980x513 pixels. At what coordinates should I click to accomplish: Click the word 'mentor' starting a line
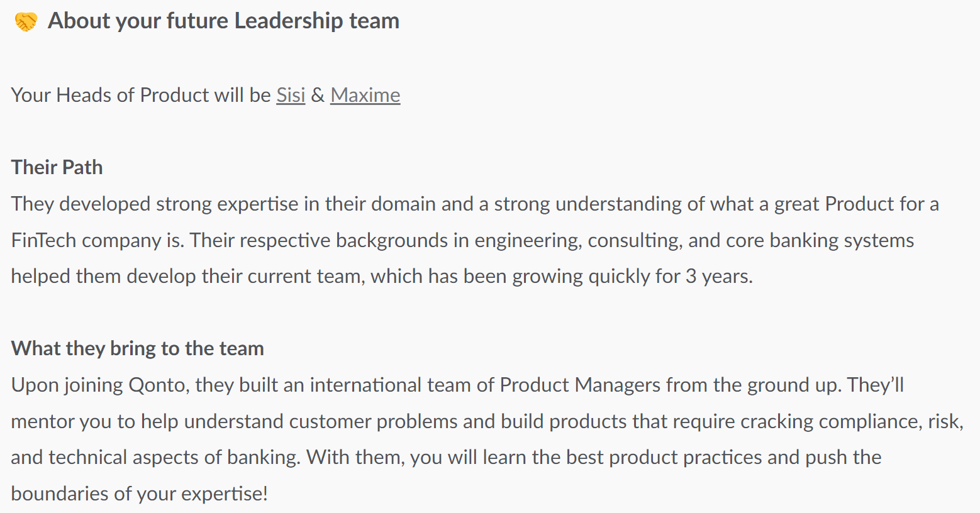click(x=43, y=421)
